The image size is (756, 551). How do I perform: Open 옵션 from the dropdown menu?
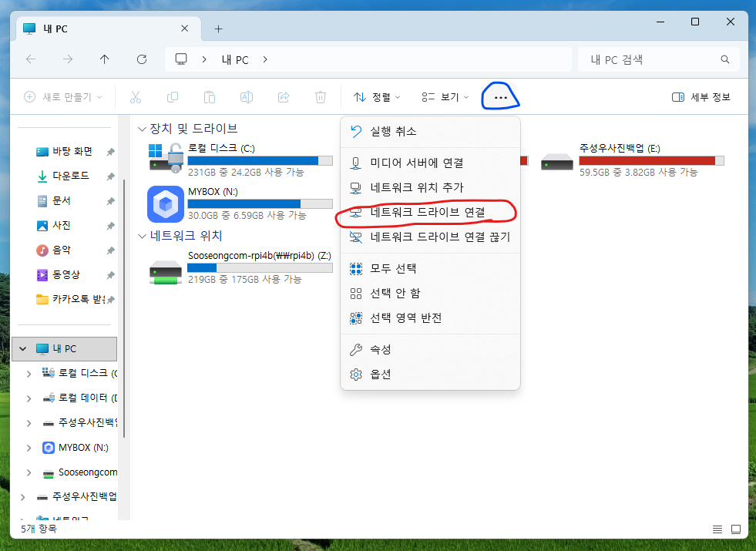click(x=381, y=375)
